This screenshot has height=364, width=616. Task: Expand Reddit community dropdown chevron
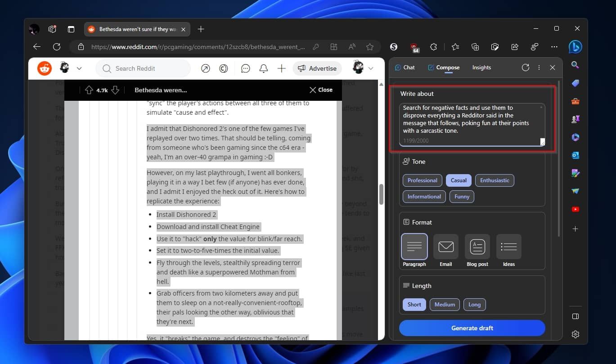(79, 68)
